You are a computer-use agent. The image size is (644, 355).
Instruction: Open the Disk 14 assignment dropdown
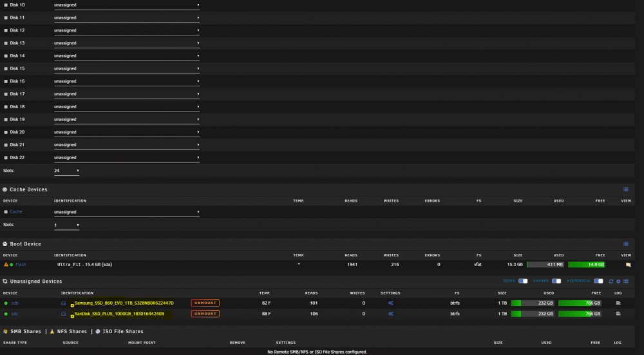tap(126, 56)
